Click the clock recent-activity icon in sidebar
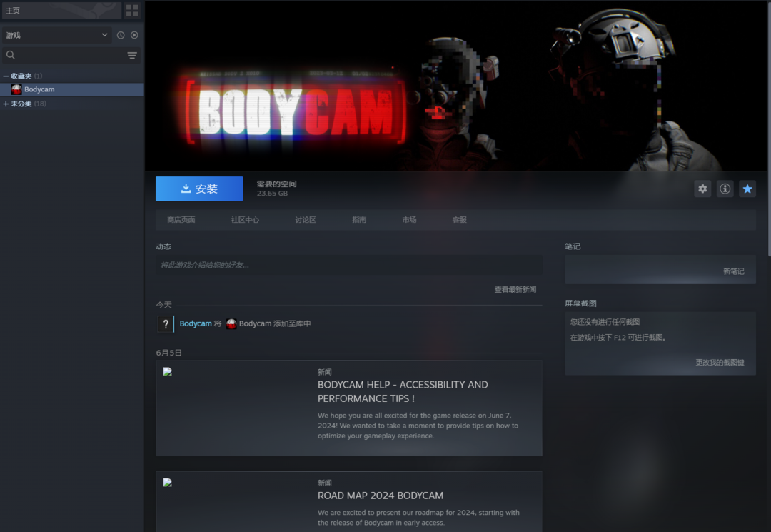771x532 pixels. click(121, 35)
